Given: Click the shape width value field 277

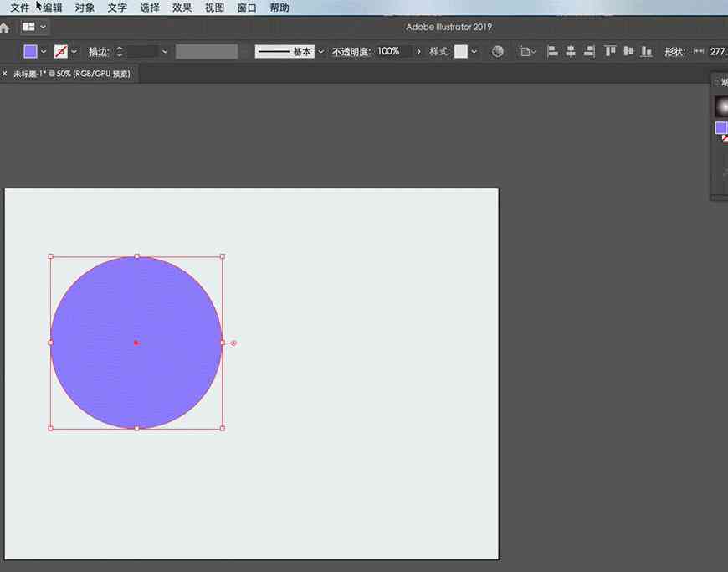Looking at the screenshot, I should click(718, 51).
